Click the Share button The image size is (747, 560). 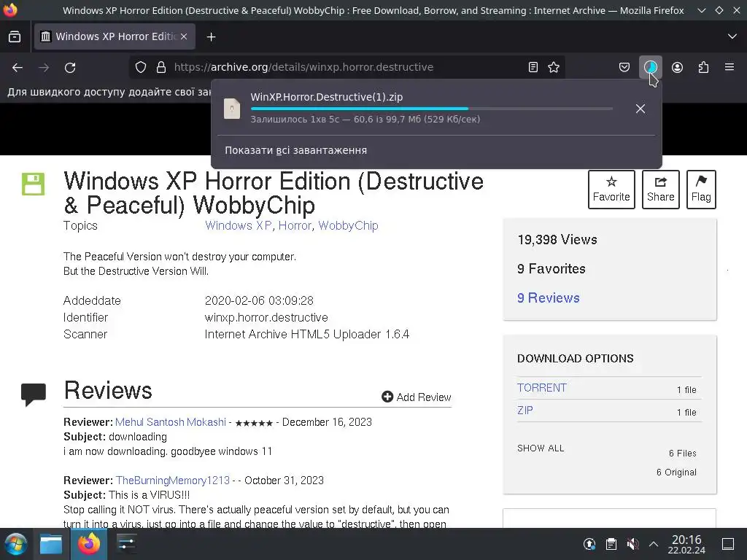tap(660, 190)
